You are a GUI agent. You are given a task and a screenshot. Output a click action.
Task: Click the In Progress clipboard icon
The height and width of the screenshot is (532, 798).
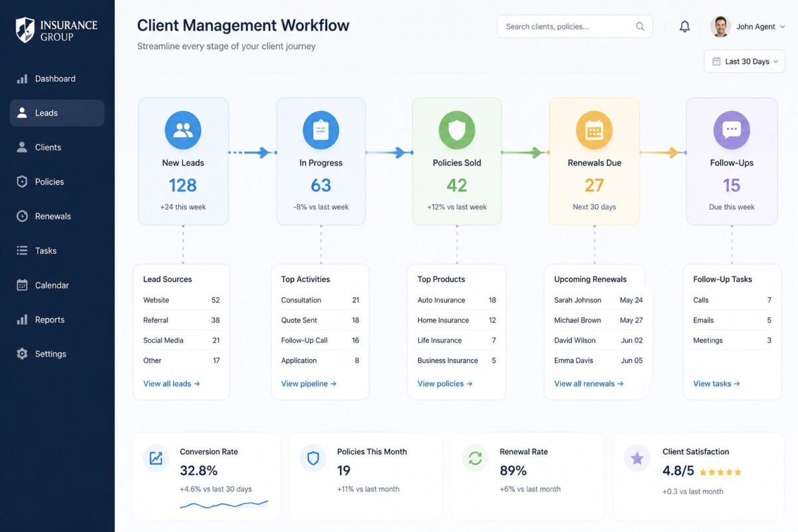click(321, 130)
